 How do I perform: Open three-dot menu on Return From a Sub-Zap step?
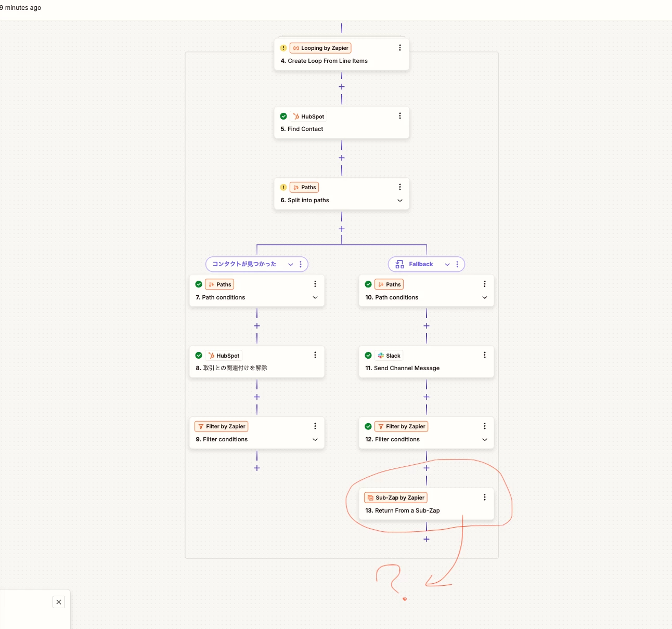(484, 497)
